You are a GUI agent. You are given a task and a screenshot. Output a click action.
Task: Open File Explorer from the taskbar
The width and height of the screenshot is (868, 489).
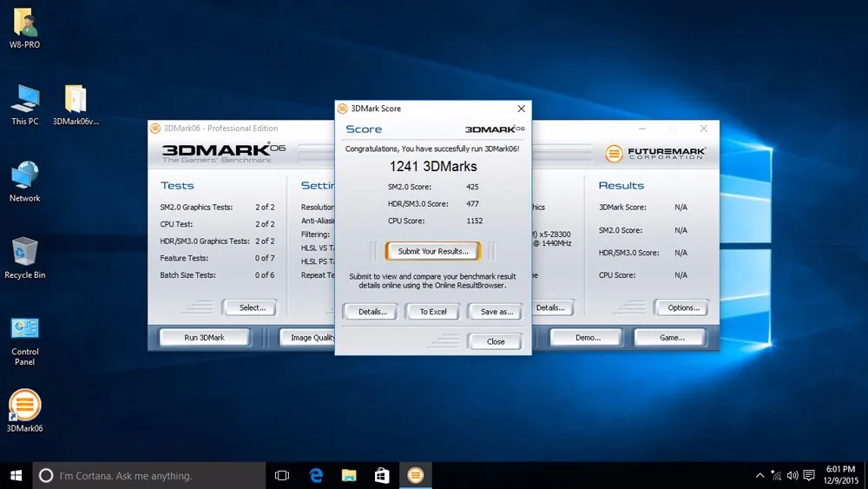pos(349,476)
